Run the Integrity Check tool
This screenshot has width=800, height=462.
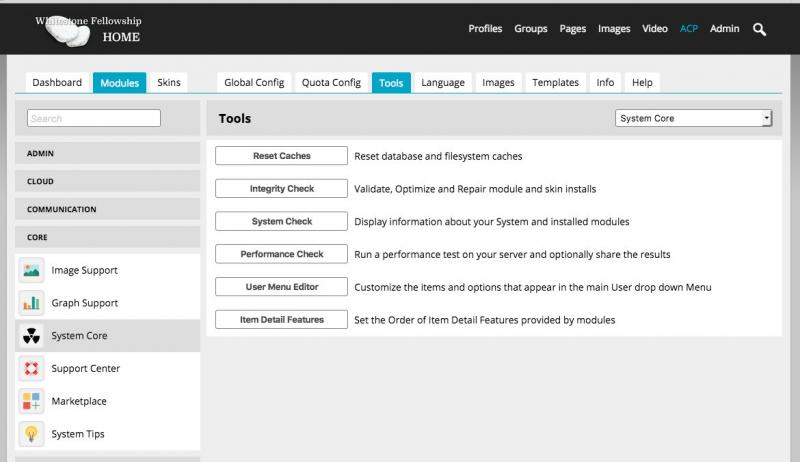(281, 189)
